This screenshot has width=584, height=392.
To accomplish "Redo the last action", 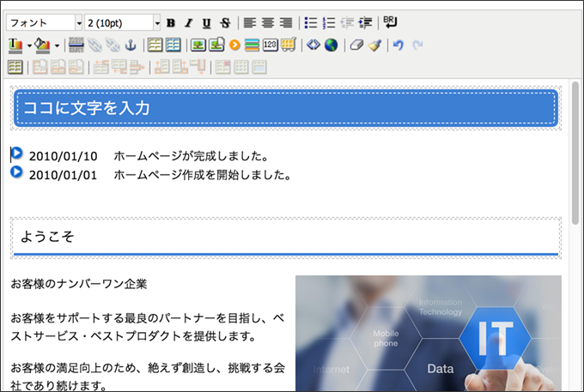I will pyautogui.click(x=418, y=45).
